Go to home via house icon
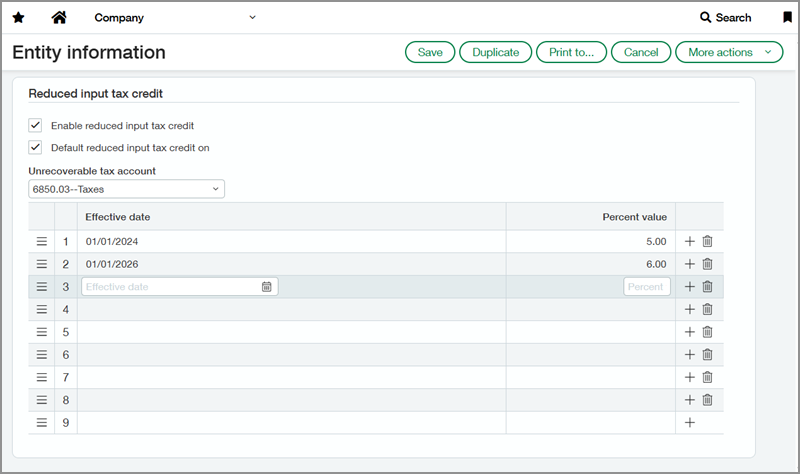This screenshot has height=474, width=800. click(x=59, y=18)
